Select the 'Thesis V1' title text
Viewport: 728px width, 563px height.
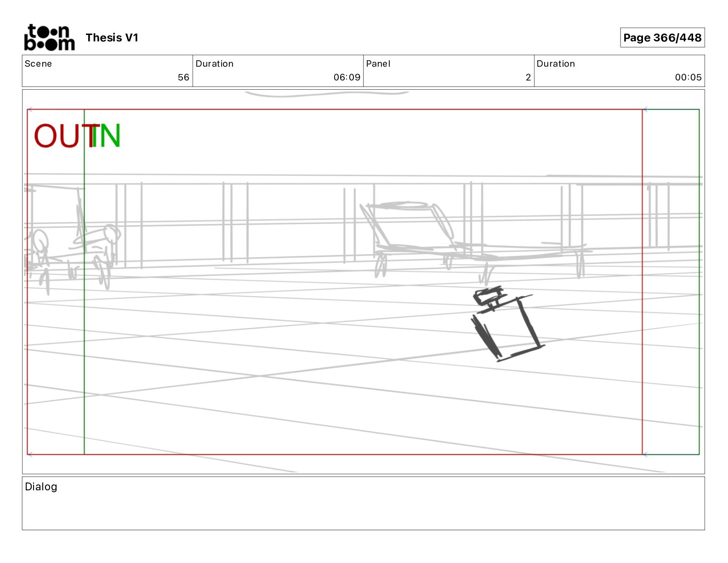pyautogui.click(x=112, y=38)
